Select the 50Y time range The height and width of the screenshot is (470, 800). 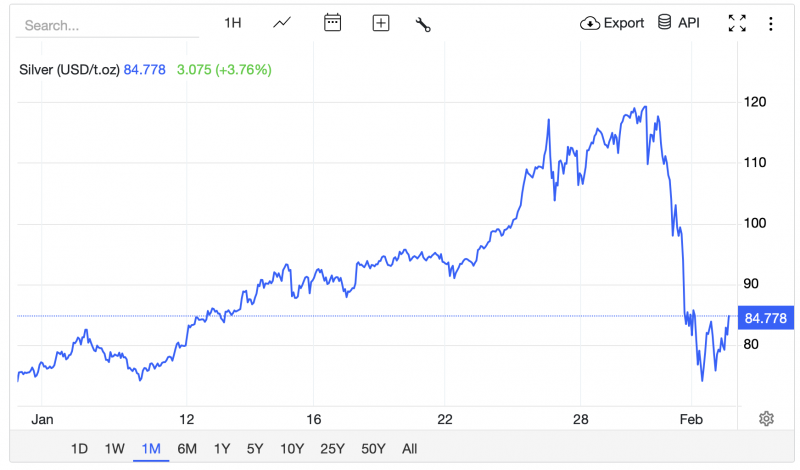[x=372, y=449]
